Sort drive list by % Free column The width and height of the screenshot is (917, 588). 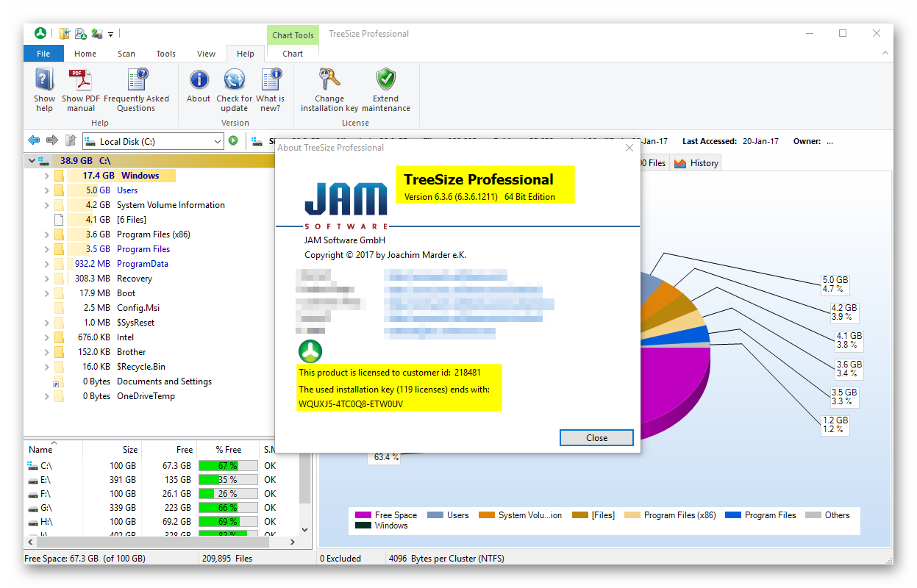[228, 449]
